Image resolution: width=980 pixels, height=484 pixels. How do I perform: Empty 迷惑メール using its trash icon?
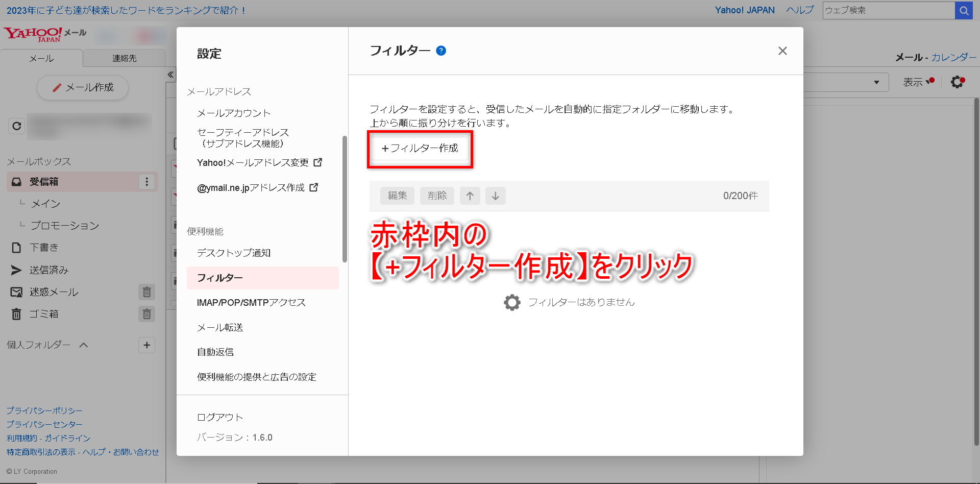146,292
